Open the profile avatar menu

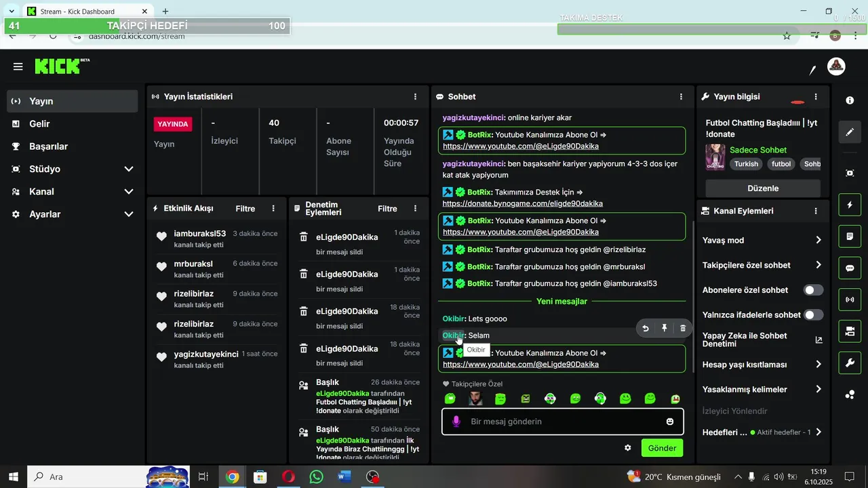(x=836, y=66)
